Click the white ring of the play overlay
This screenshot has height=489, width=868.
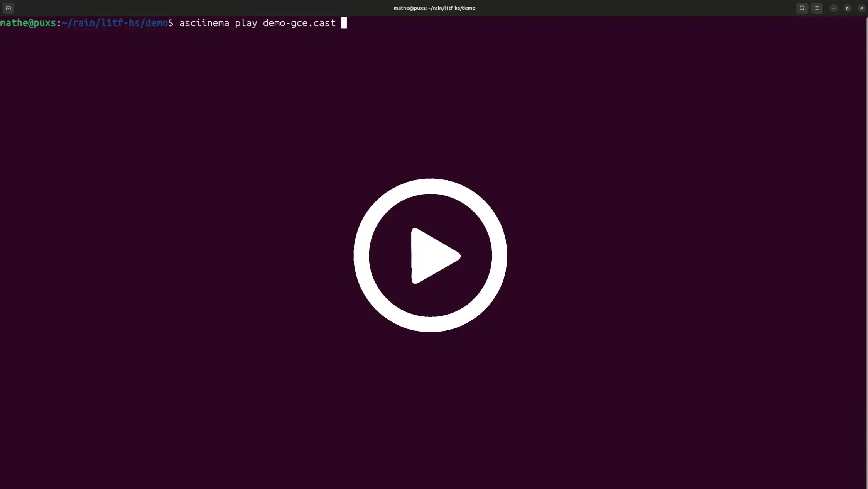(361, 255)
